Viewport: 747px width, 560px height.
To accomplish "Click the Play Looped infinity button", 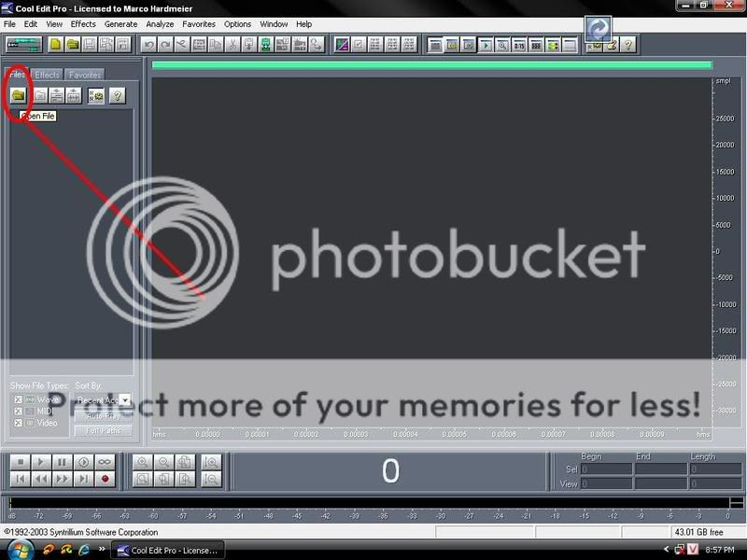I will (105, 462).
